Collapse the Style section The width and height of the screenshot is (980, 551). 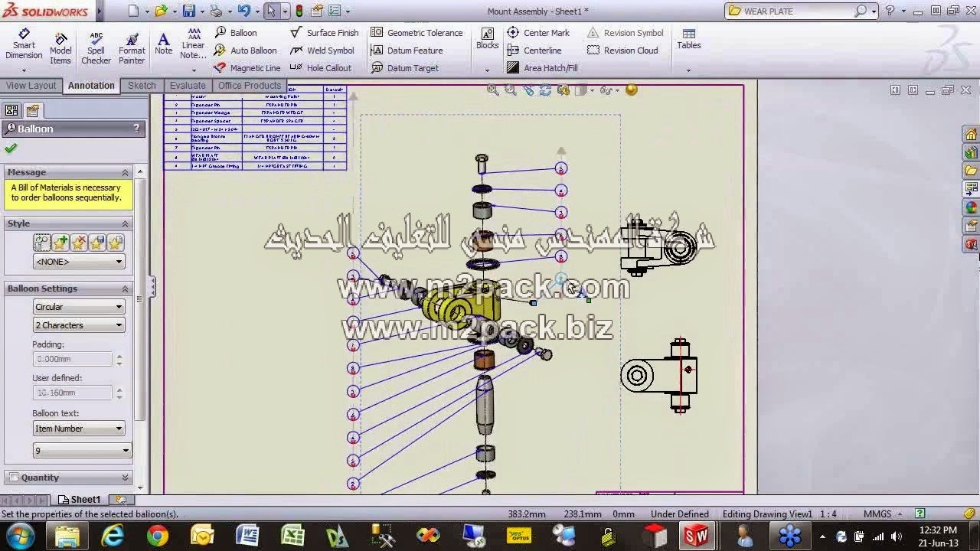(125, 223)
